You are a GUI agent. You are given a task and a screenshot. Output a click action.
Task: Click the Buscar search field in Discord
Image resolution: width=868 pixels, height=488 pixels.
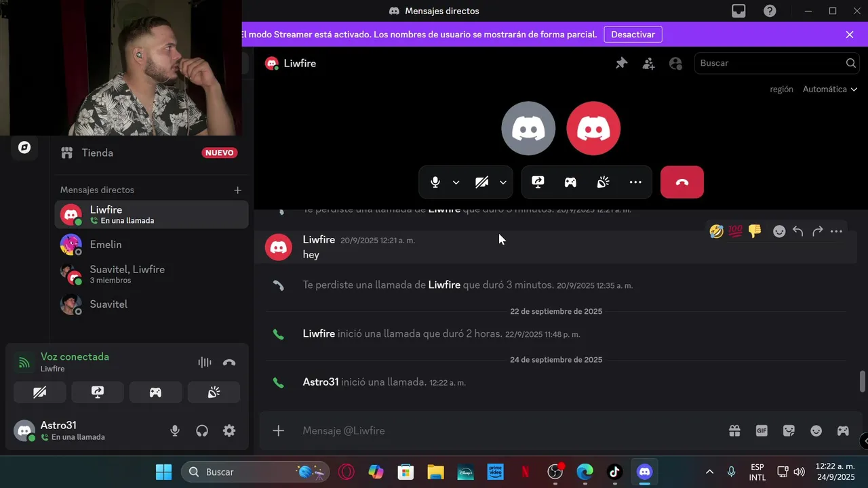pos(777,63)
